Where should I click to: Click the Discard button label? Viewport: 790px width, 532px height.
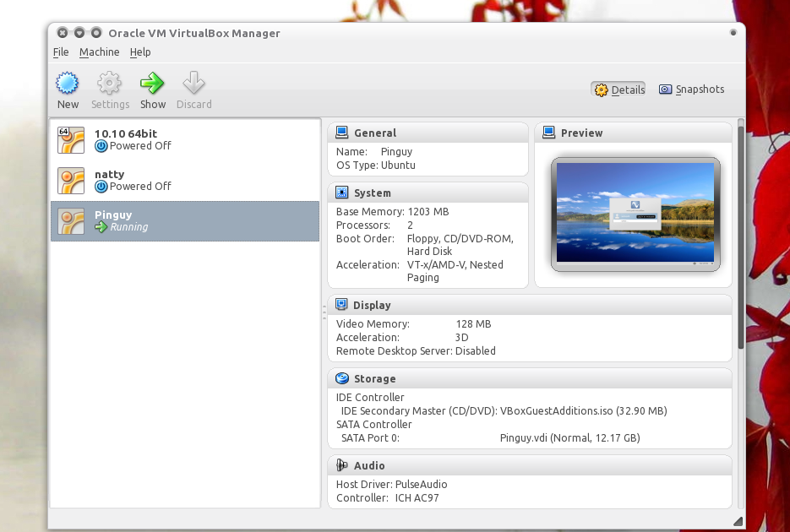tap(194, 104)
